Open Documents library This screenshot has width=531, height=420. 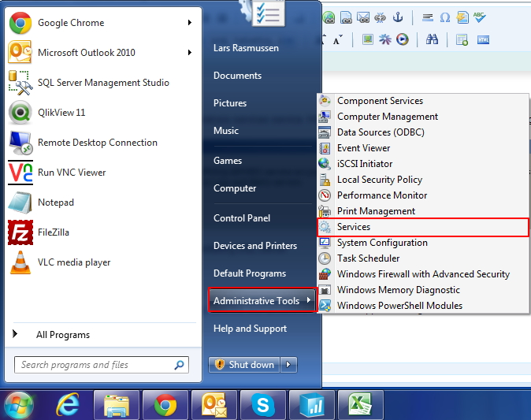click(x=237, y=76)
